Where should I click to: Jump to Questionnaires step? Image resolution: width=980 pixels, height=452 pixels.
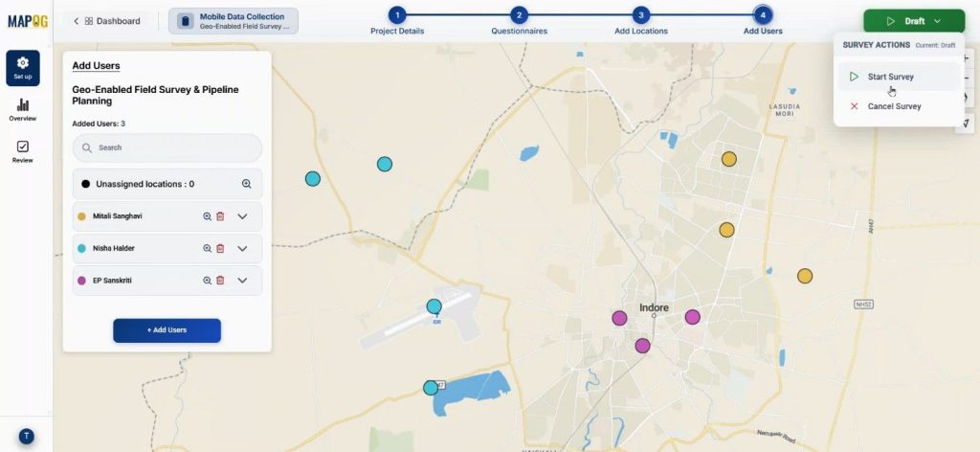(x=519, y=15)
